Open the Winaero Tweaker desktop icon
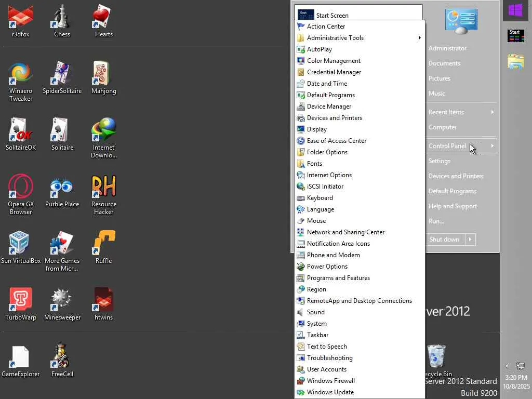 point(21,82)
